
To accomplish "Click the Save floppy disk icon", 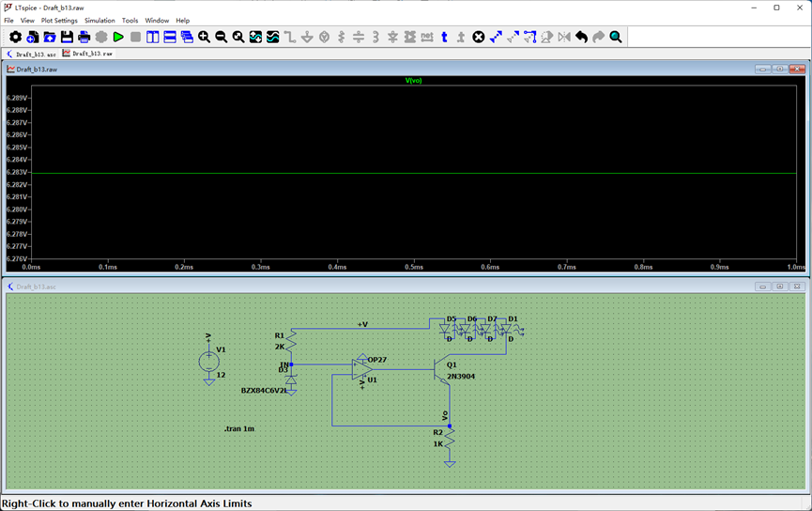I will (67, 37).
